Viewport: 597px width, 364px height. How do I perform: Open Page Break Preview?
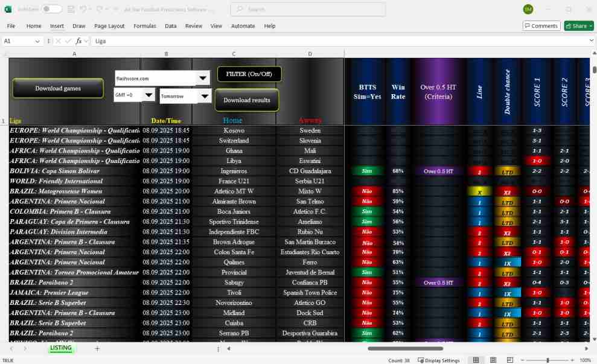point(509,360)
